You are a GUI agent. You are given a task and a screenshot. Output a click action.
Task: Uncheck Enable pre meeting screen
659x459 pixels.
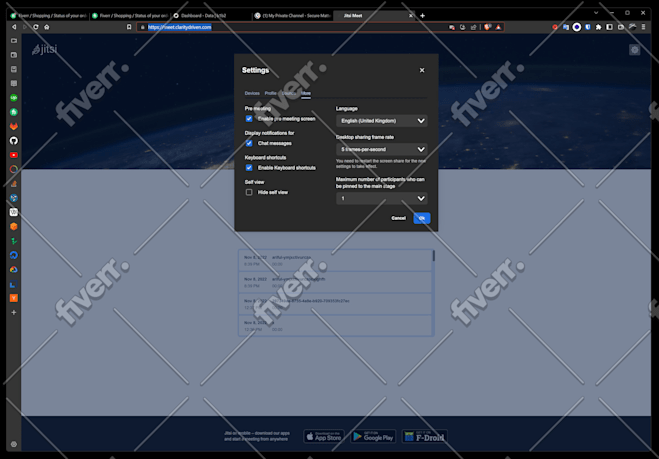(249, 119)
